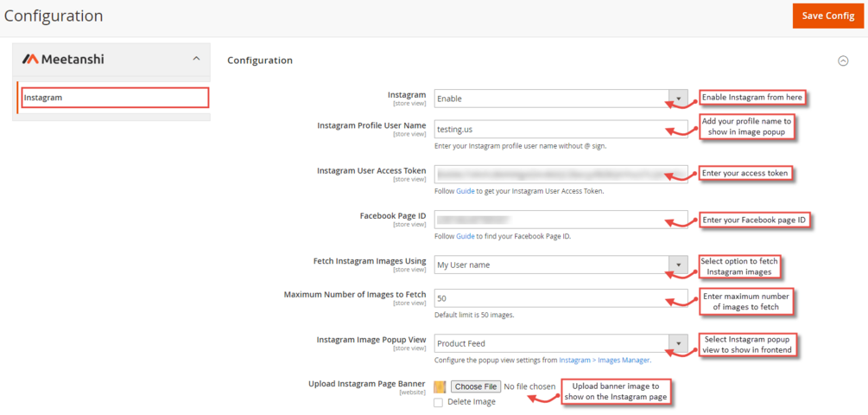Click the 'Instagram Profile User Name' label

[371, 125]
